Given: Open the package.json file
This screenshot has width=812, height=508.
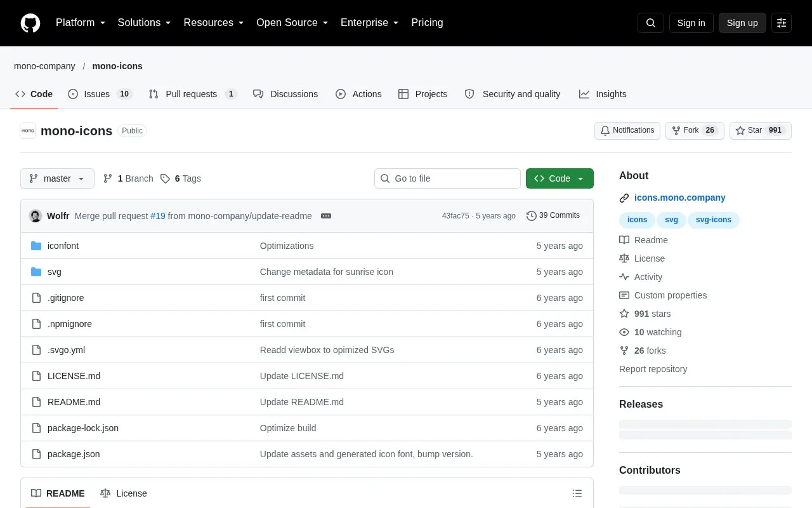Looking at the screenshot, I should point(74,454).
